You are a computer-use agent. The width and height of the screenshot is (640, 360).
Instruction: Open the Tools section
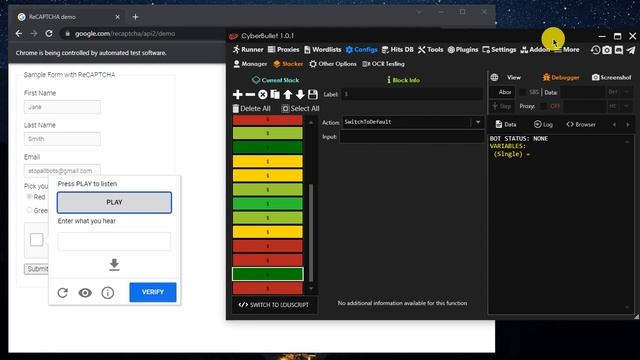(431, 49)
